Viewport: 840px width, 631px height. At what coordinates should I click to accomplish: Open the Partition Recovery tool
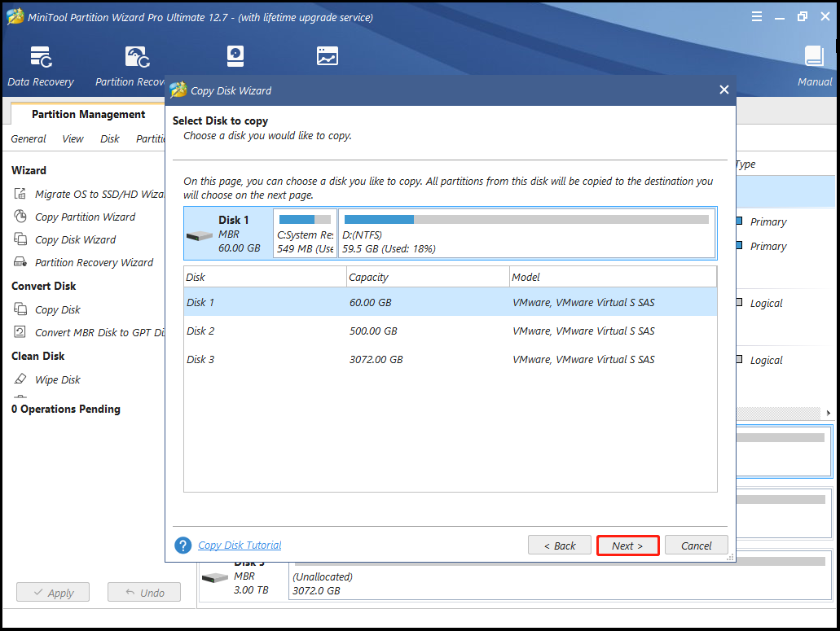130,67
